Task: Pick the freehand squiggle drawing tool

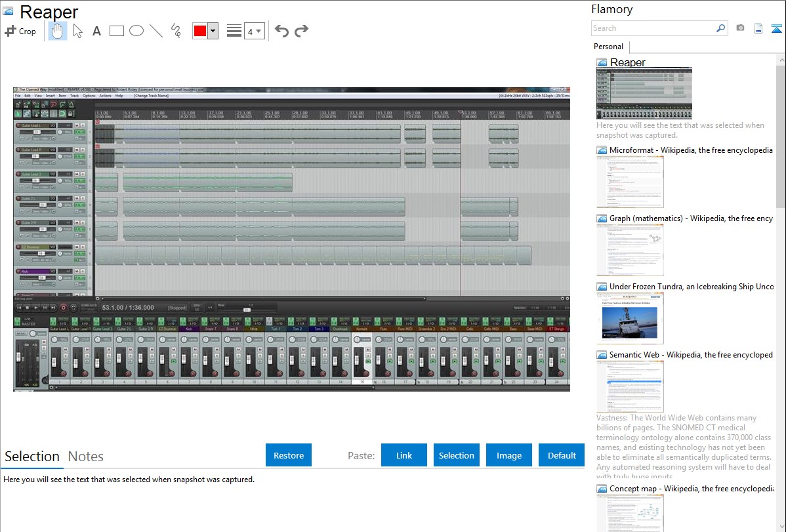Action: tap(176, 31)
